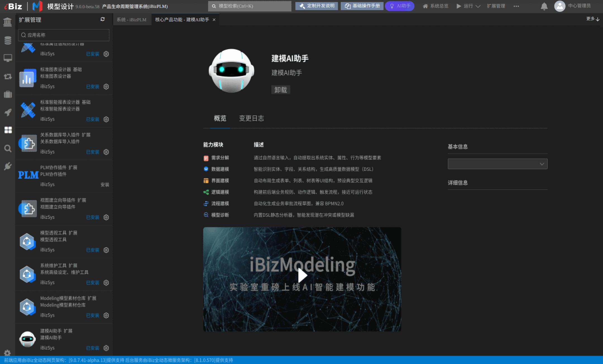Open settings gear for 标准图表设计器

pyautogui.click(x=106, y=87)
